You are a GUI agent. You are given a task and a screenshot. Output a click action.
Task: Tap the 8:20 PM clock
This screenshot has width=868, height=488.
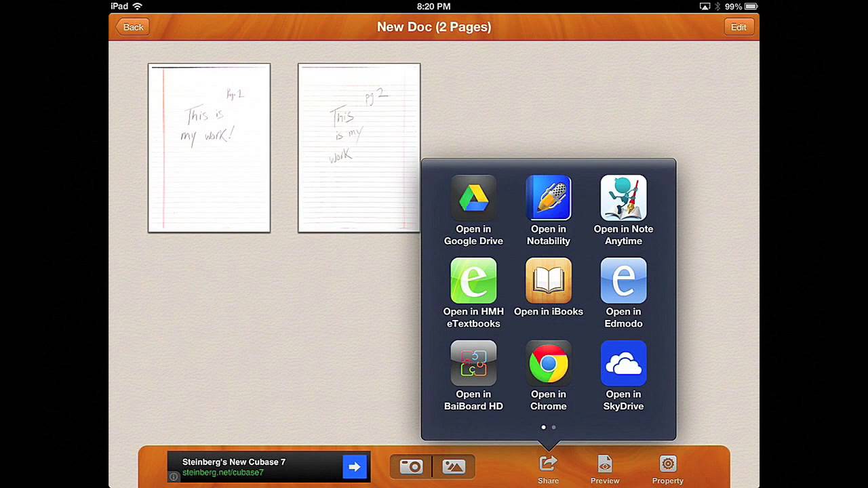pos(434,6)
